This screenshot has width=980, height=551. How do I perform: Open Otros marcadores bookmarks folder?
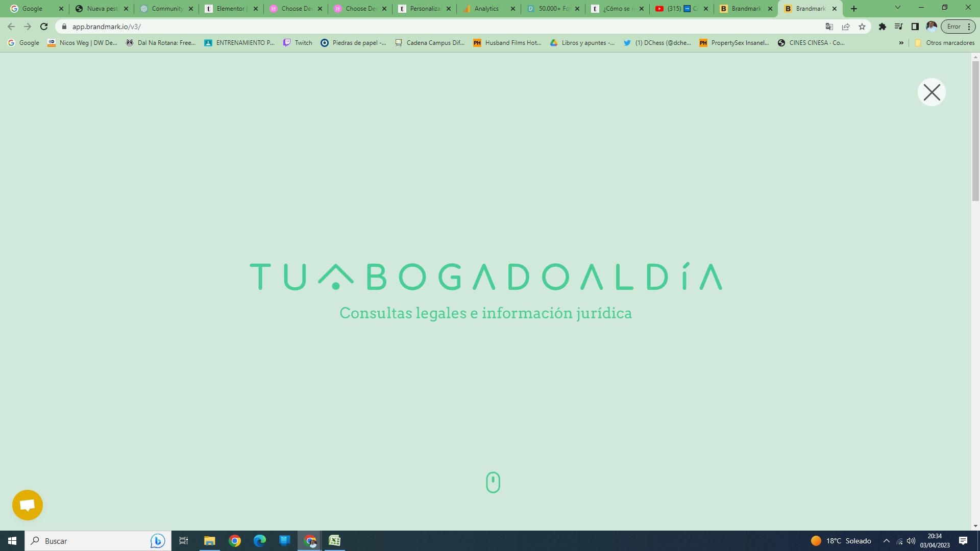(944, 43)
